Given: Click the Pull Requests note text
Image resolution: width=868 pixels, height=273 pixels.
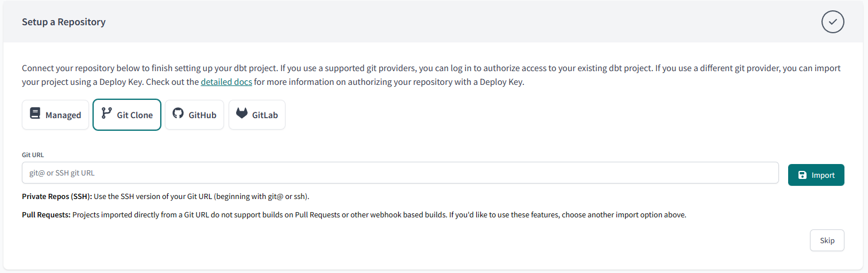Looking at the screenshot, I should [x=354, y=215].
